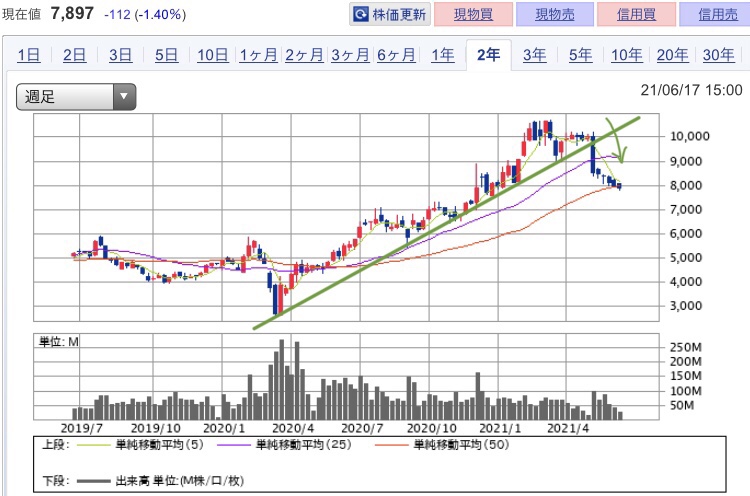Image resolution: width=750 pixels, height=496 pixels.
Task: Click the 単純移動平均(5) legend entry
Action: pyautogui.click(x=140, y=445)
